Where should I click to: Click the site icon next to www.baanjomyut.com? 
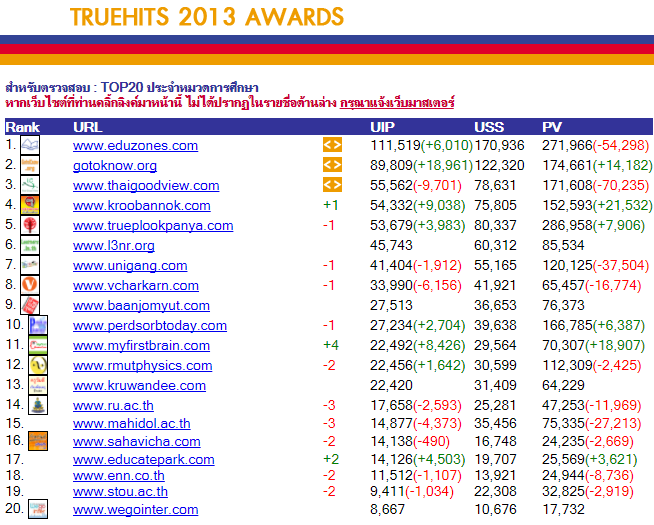tap(30, 305)
